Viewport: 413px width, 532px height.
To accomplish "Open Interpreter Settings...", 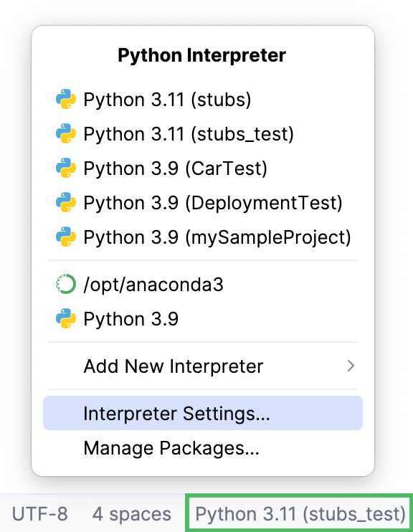I will click(x=203, y=413).
